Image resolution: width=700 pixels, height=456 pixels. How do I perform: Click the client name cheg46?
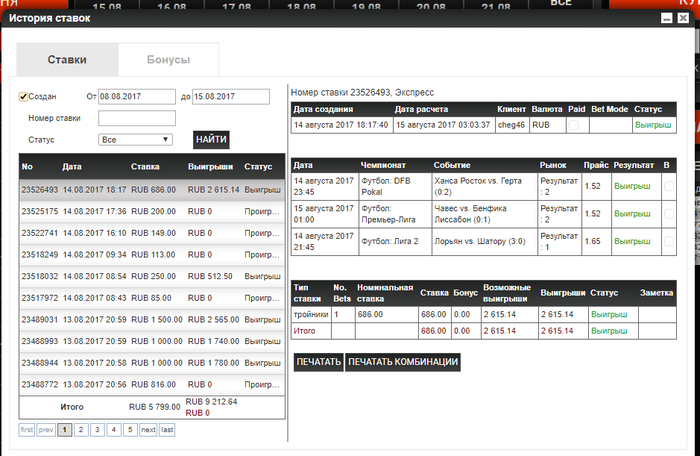(511, 125)
